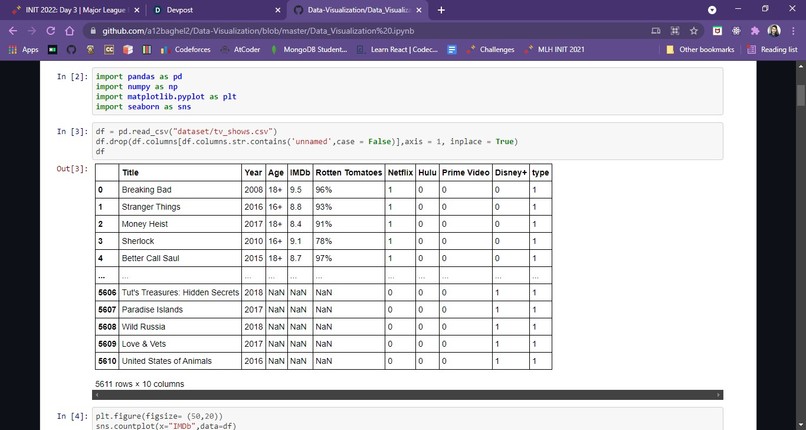Viewport: 806px width, 430px height.
Task: Open the browser home page
Action: [x=69, y=31]
